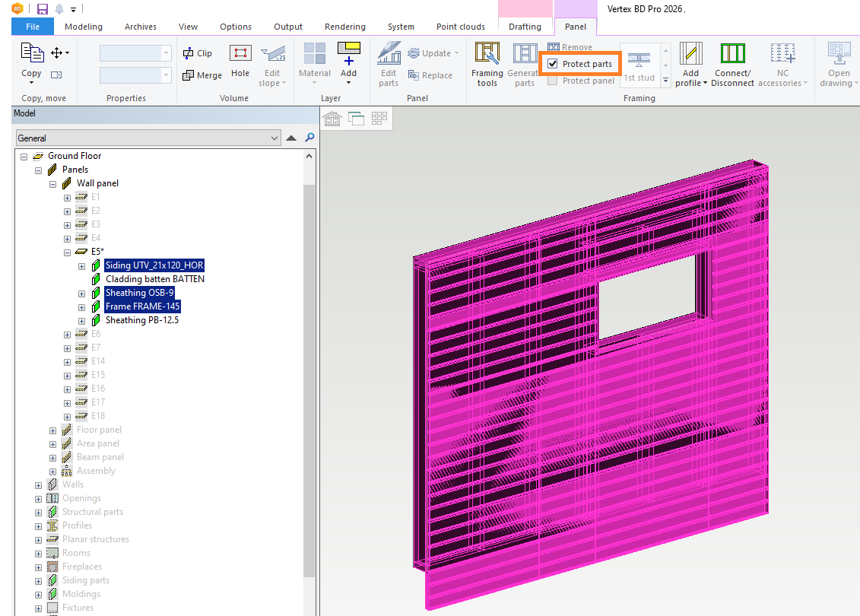Open the Rendering ribbon tab
The width and height of the screenshot is (860, 616).
point(344,27)
